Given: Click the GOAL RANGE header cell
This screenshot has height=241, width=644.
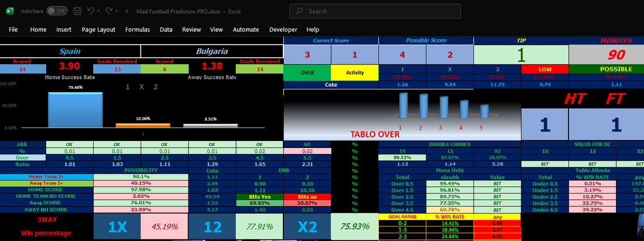Looking at the screenshot, I should [402, 216].
